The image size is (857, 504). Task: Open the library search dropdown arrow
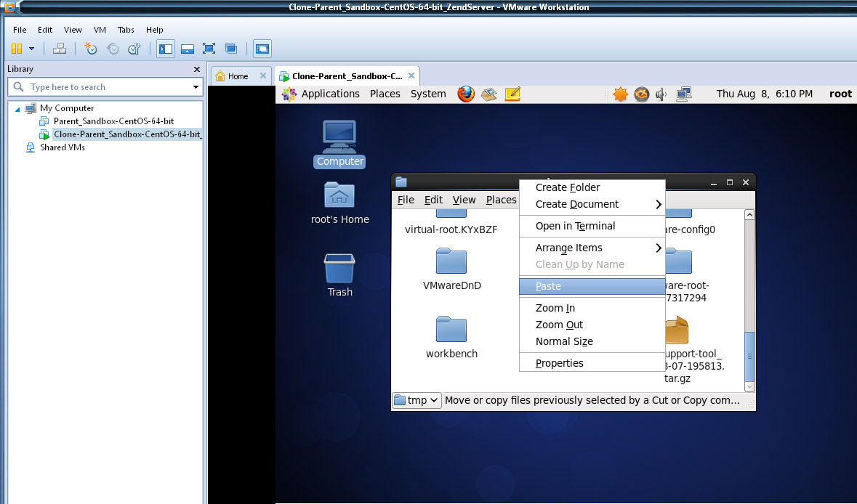tap(196, 87)
